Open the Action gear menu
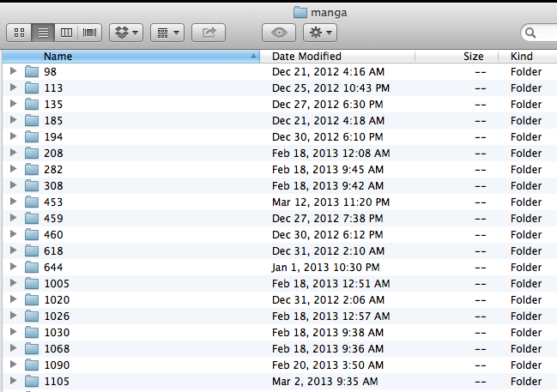Viewport: 557px width, 392px height. point(319,33)
